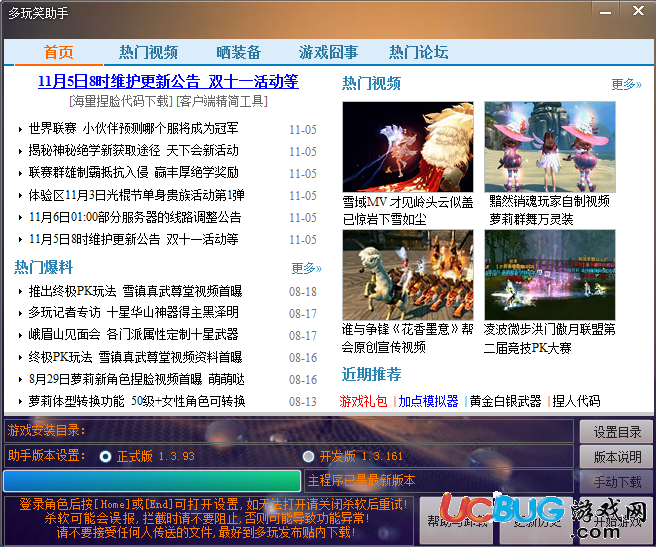Click caption 谁与争锋《花香墨意》帮会原创宣传视频
The height and width of the screenshot is (547, 656).
(407, 338)
